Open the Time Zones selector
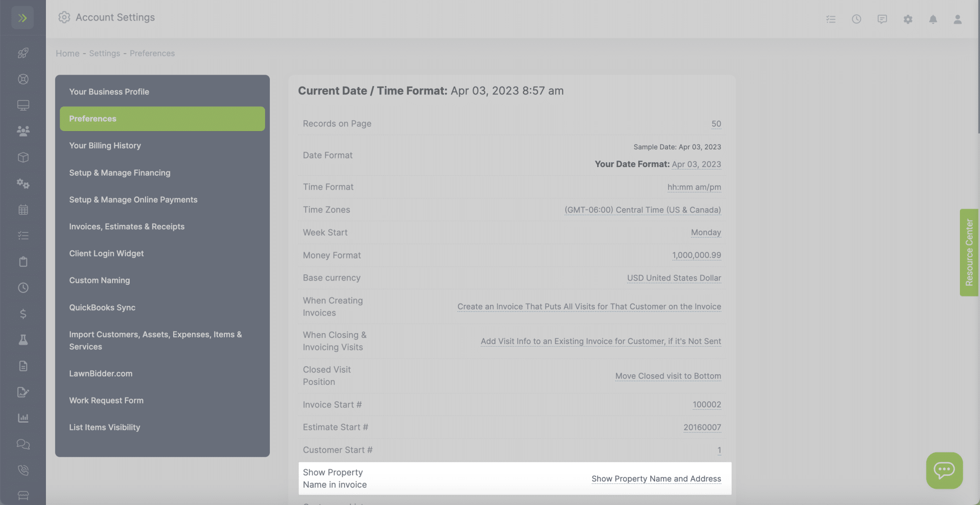 pos(643,210)
